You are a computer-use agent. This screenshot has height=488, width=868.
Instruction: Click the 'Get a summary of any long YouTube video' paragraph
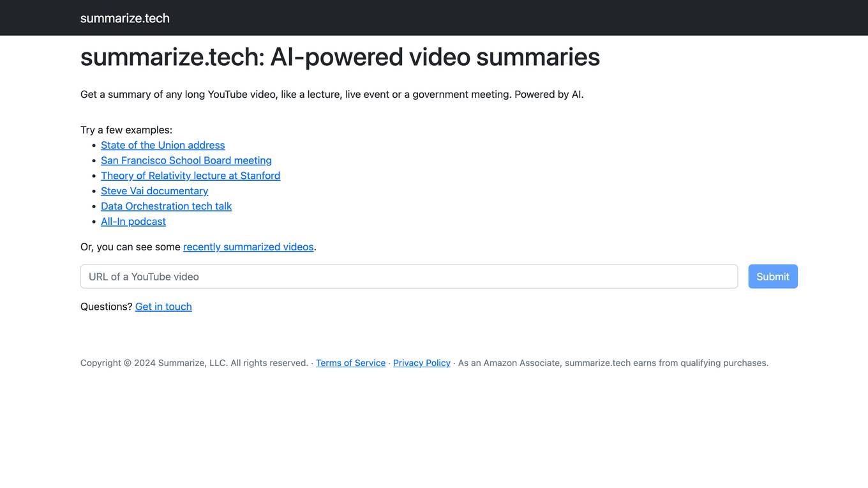(332, 95)
